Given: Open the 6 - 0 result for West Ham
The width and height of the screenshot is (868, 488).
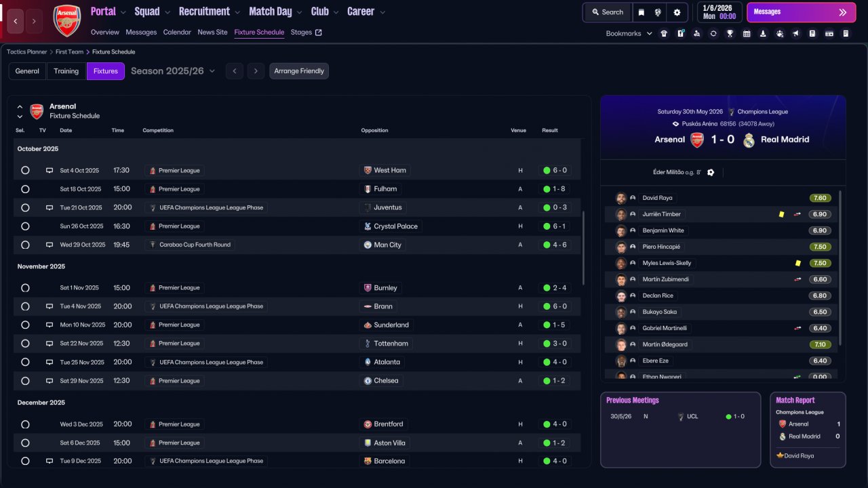Looking at the screenshot, I should tap(555, 171).
